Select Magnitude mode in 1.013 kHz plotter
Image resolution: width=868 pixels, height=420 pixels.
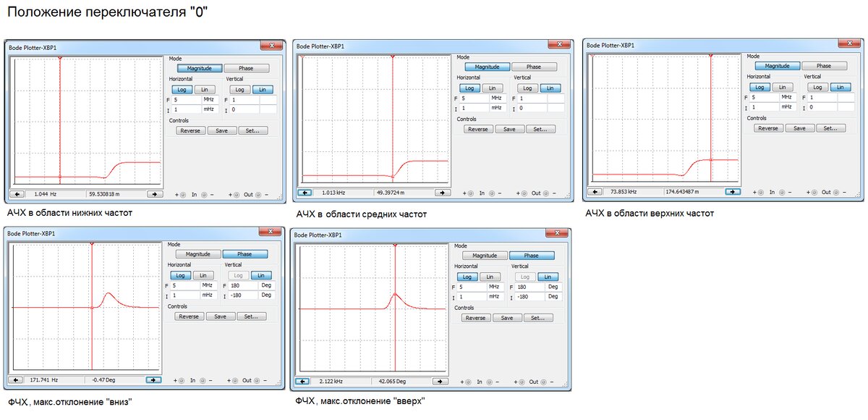[x=487, y=67]
